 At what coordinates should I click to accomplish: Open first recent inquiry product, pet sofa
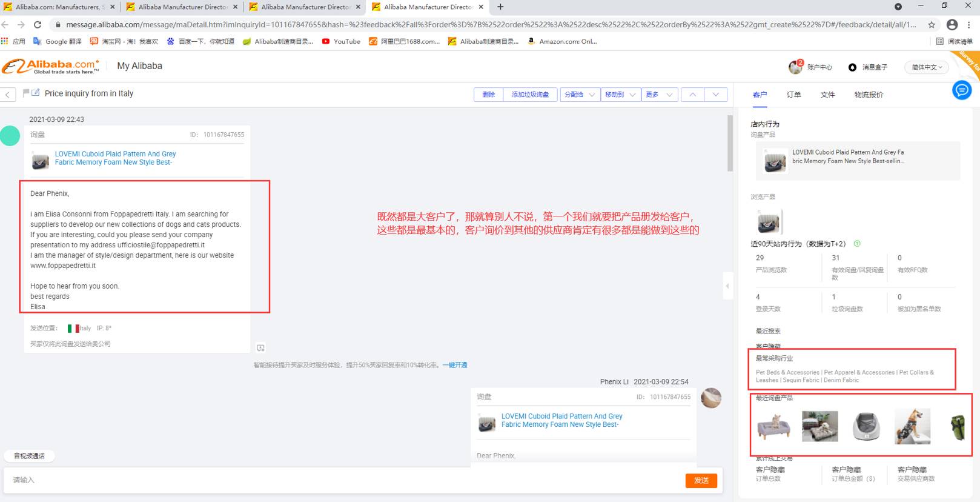(x=774, y=427)
